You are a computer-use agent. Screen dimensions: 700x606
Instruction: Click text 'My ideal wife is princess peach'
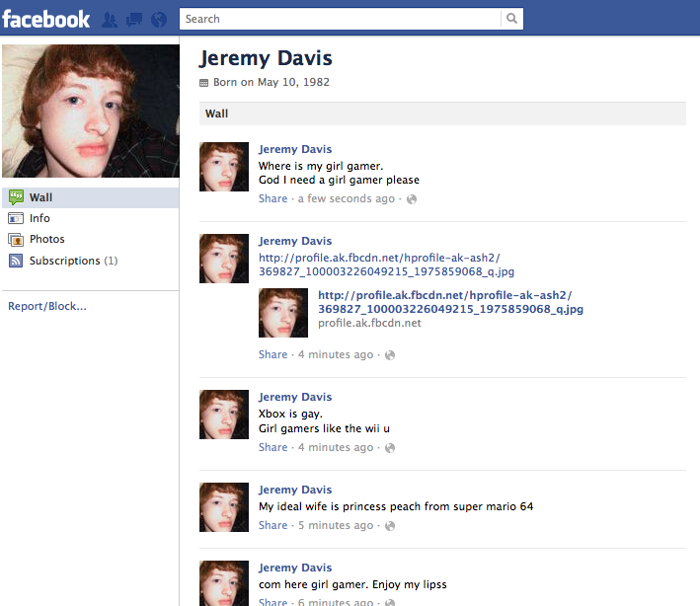coord(341,506)
